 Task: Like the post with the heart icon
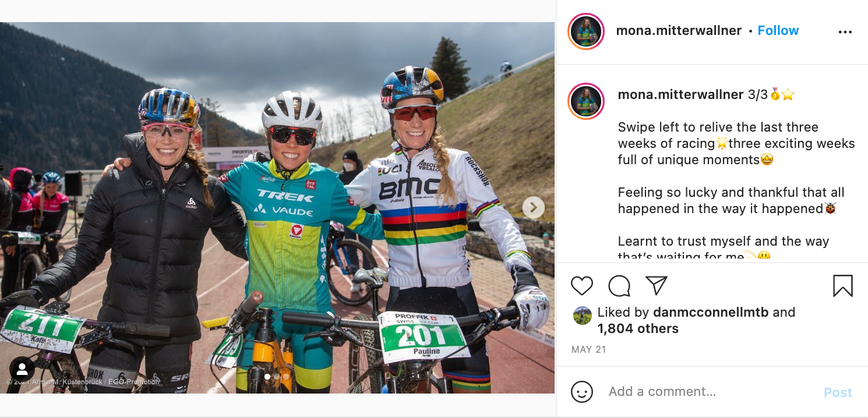[581, 286]
